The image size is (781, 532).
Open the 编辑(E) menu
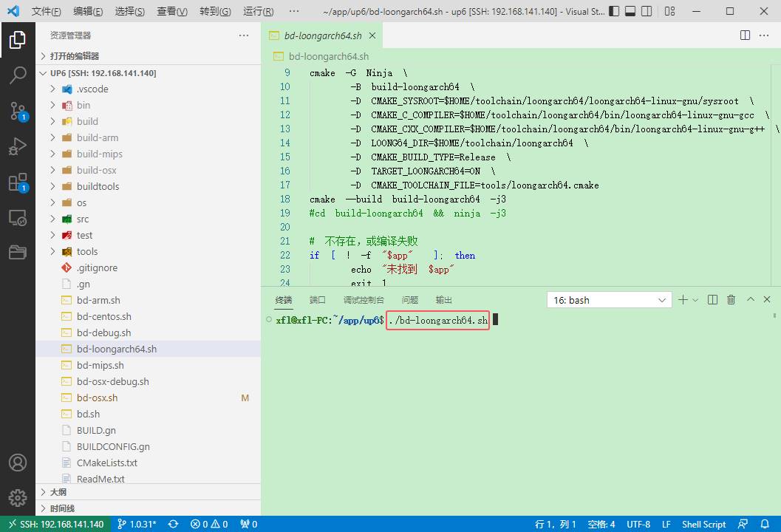coord(88,12)
